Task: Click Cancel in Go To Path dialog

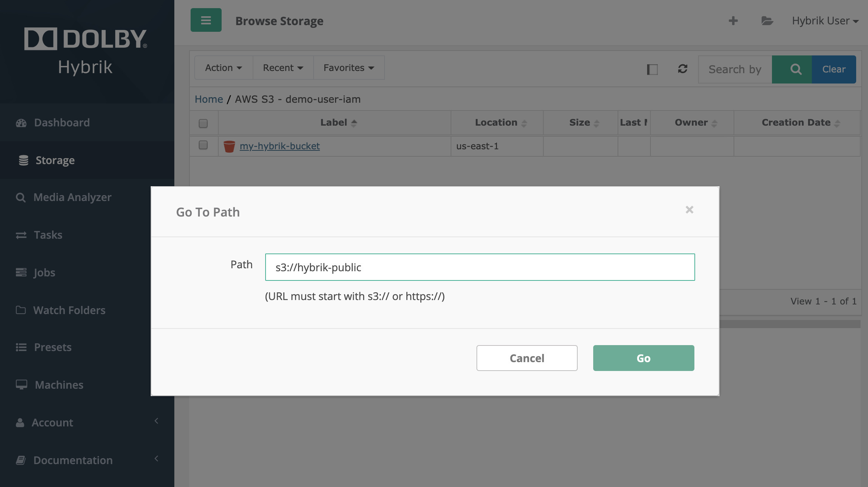Action: point(527,358)
